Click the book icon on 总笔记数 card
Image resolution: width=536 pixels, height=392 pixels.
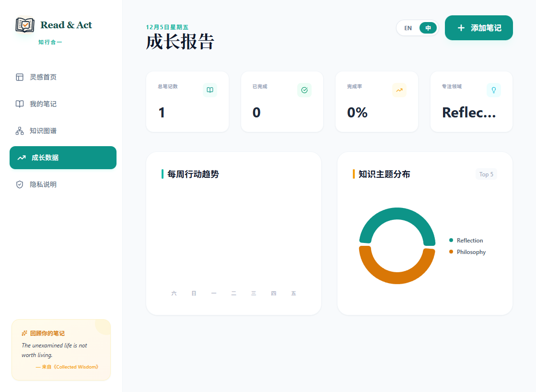coord(210,90)
